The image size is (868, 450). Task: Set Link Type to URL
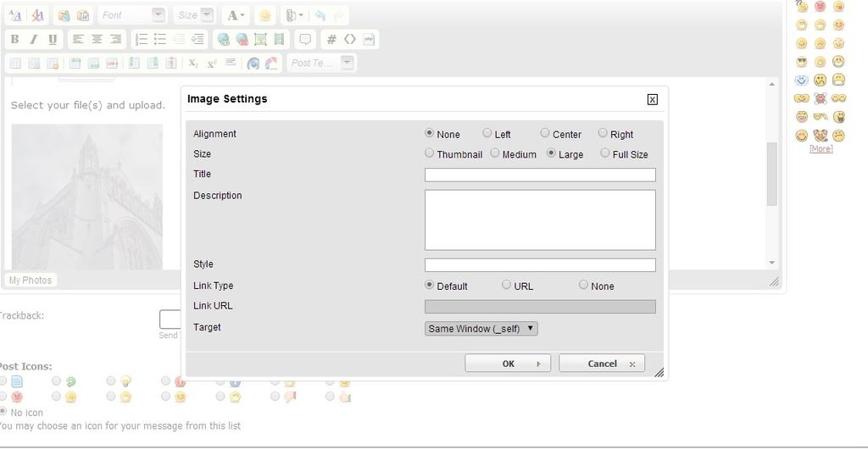(507, 285)
